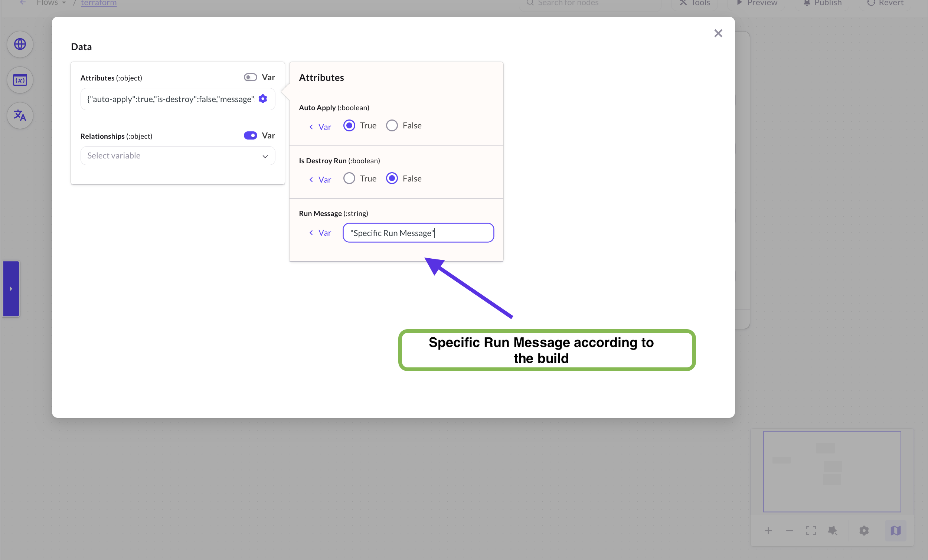Image resolution: width=928 pixels, height=560 pixels.
Task: Open the Flows breadcrumb dropdown
Action: (x=51, y=3)
